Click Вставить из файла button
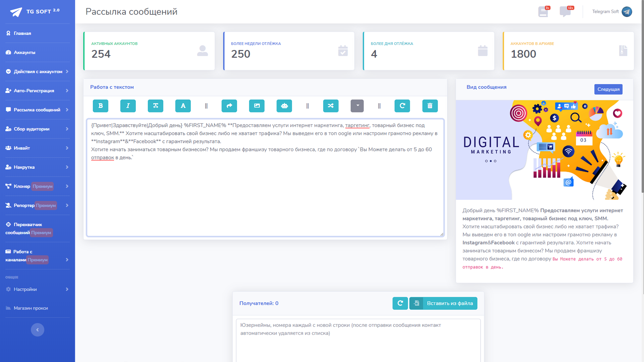This screenshot has height=362, width=644. click(443, 303)
